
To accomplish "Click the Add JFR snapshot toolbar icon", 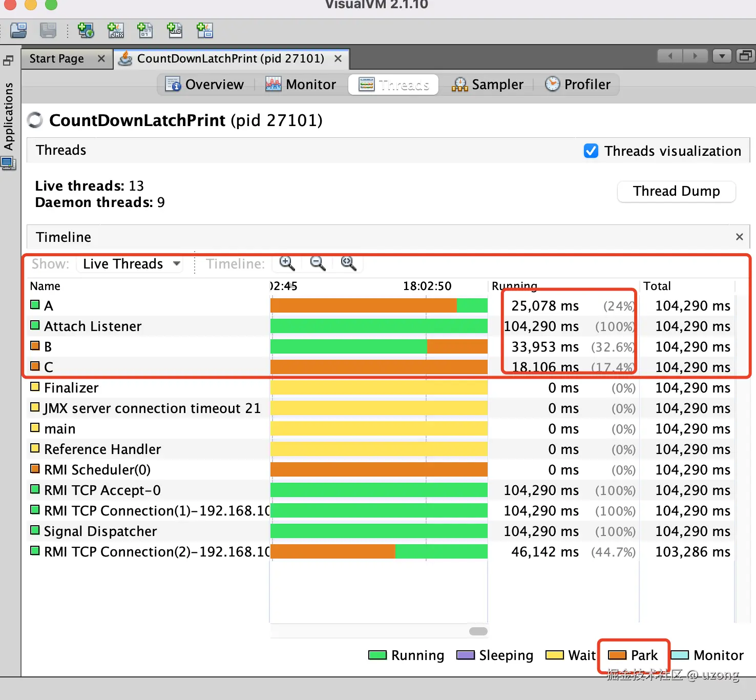I will pos(175,31).
